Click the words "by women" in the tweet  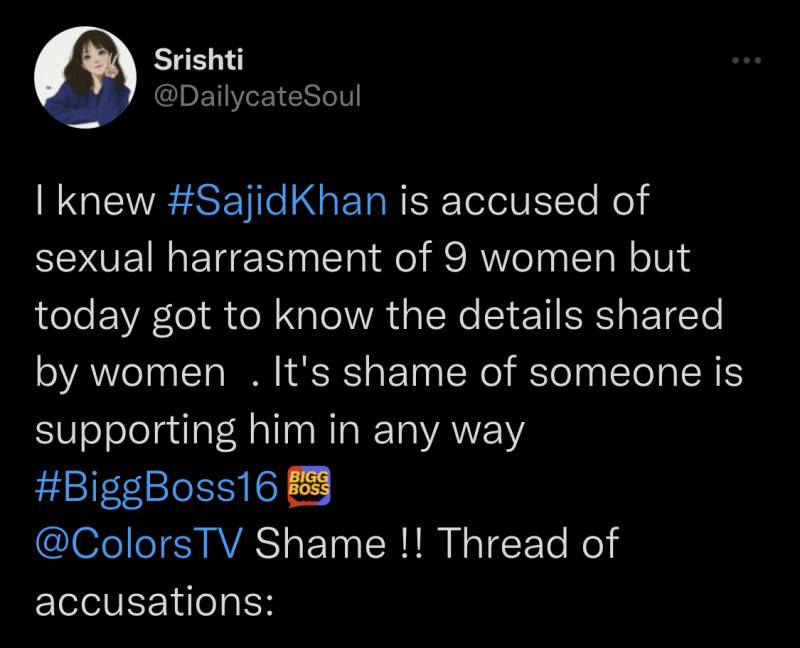(x=130, y=373)
